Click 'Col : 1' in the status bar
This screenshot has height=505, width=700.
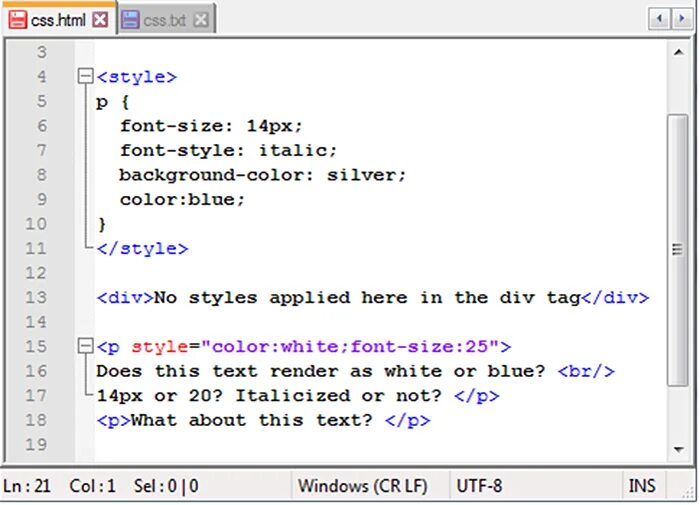point(92,486)
